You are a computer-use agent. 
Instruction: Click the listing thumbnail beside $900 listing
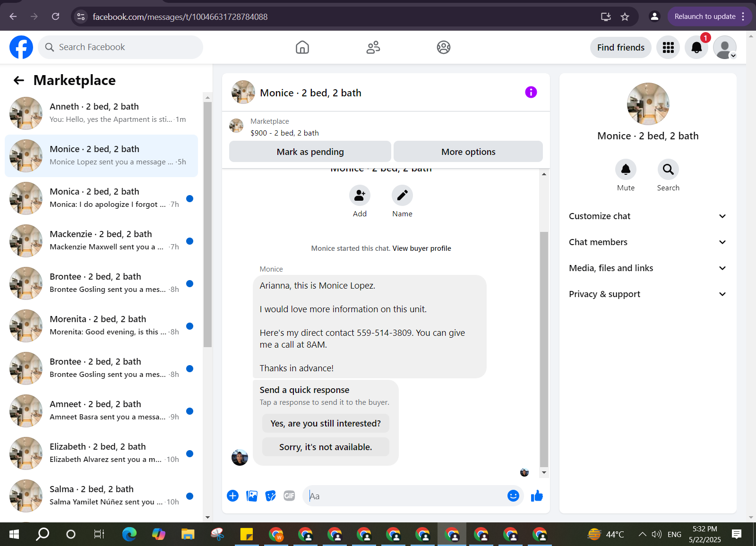pos(236,126)
